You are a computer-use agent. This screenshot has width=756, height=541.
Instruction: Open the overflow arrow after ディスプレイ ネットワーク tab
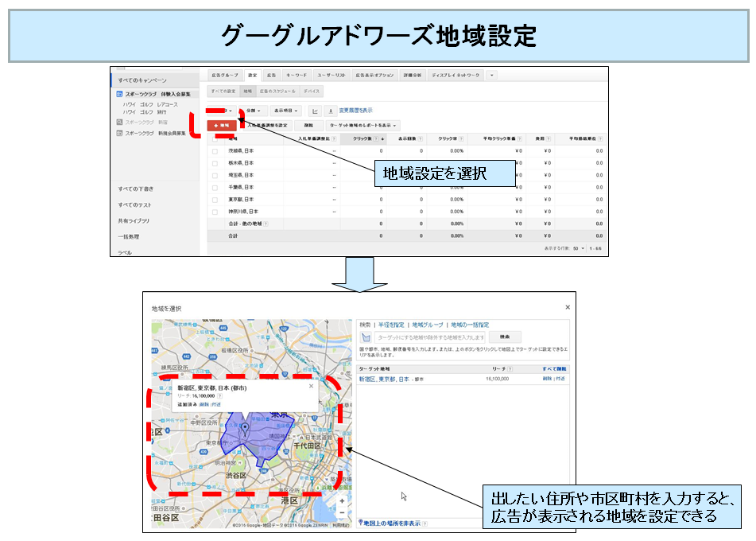492,76
